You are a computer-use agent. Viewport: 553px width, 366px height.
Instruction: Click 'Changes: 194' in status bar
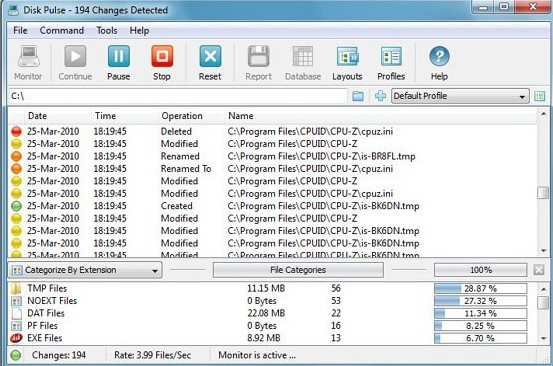(x=59, y=355)
